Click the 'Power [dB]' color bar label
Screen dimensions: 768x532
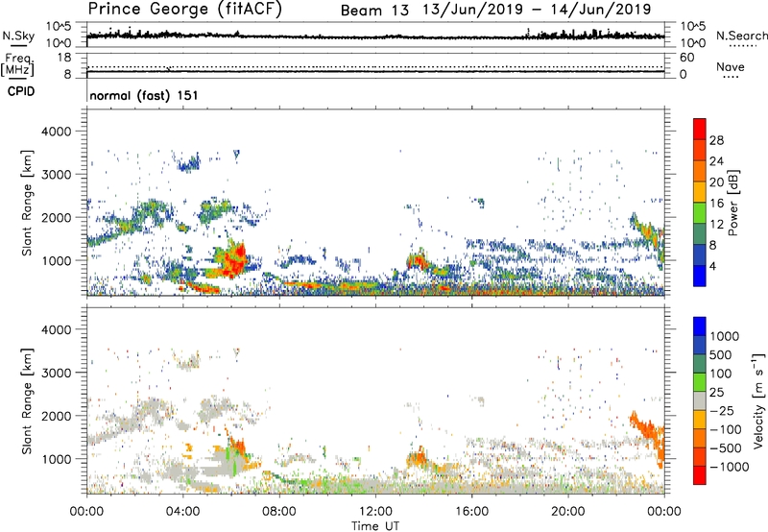point(732,203)
